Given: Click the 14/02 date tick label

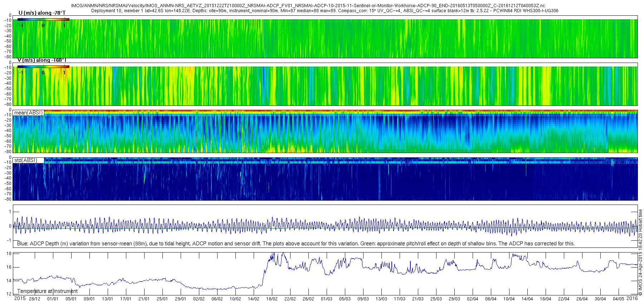Looking at the screenshot, I should pos(254,299).
